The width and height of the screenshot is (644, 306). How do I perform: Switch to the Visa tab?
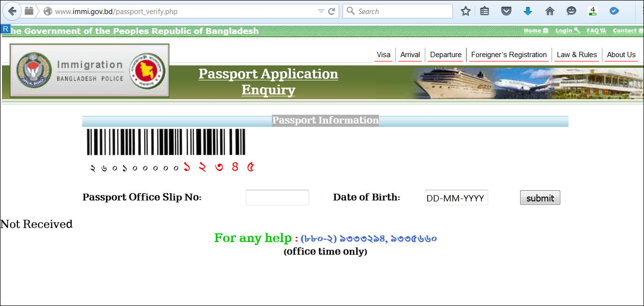pos(383,55)
